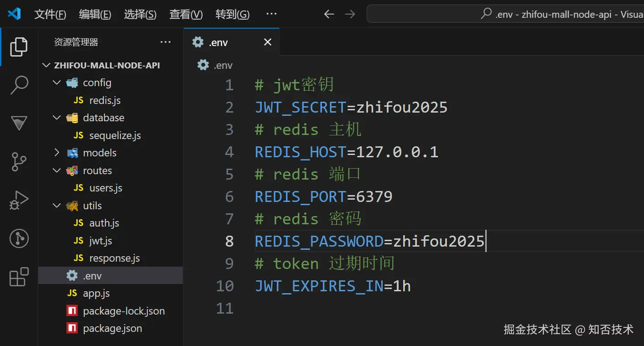The height and width of the screenshot is (346, 644).
Task: Select the .env file in explorer
Action: coord(110,276)
